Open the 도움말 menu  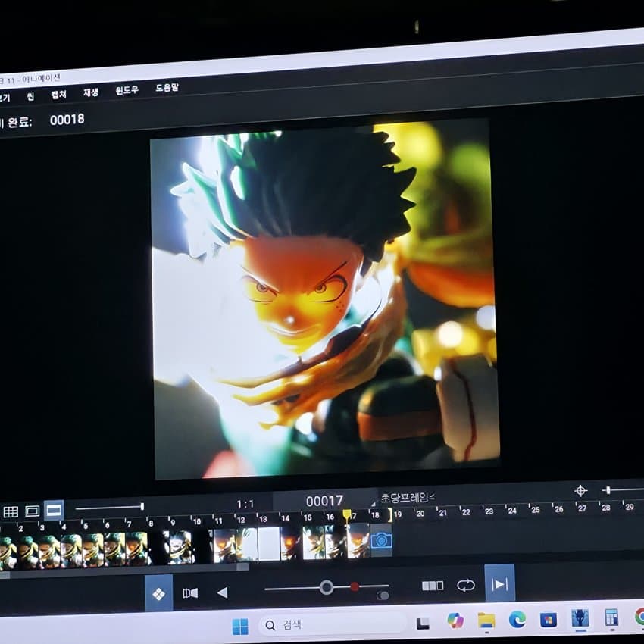(167, 88)
